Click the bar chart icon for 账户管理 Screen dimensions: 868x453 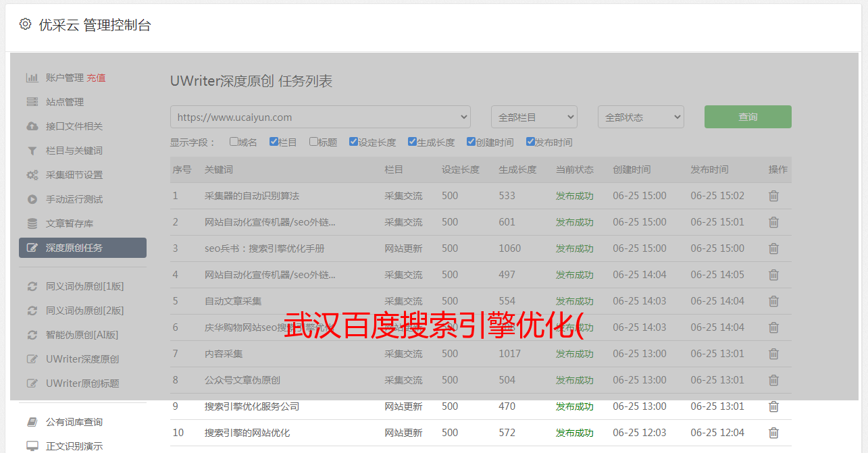32,78
